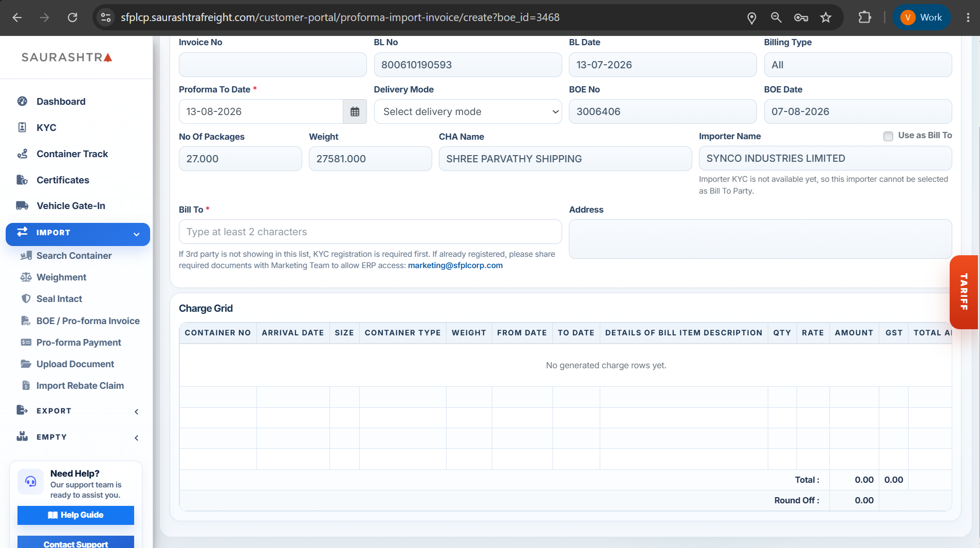The image size is (980, 548).
Task: Click the Pro-forma Payment card icon
Action: point(26,343)
